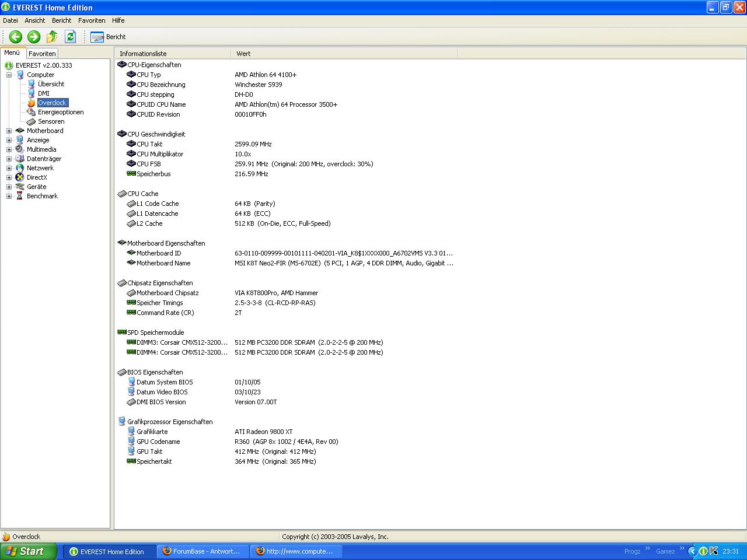Click the Informationsliste column header
This screenshot has width=747, height=560.
click(173, 54)
